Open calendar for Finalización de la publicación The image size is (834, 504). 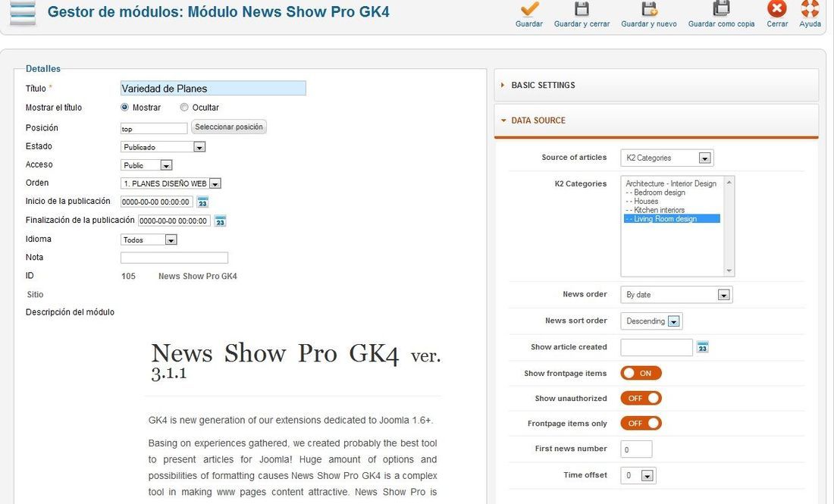coord(220,221)
